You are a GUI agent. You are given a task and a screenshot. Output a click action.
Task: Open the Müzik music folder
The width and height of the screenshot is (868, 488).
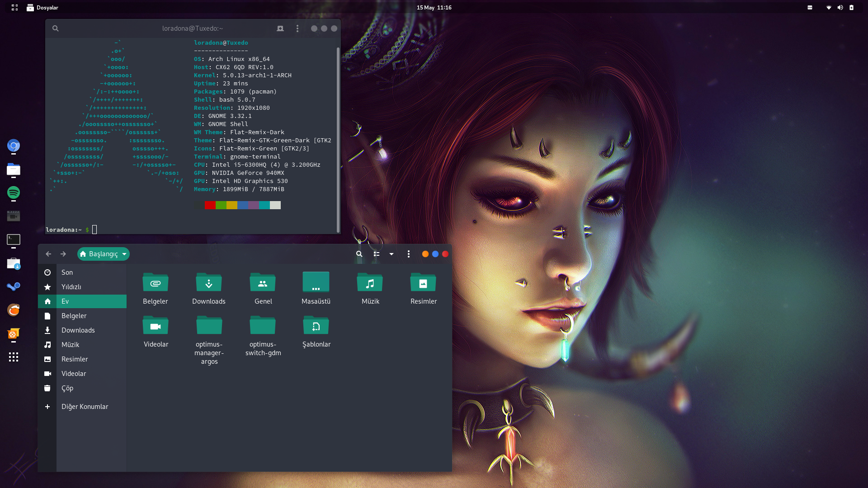tap(370, 282)
